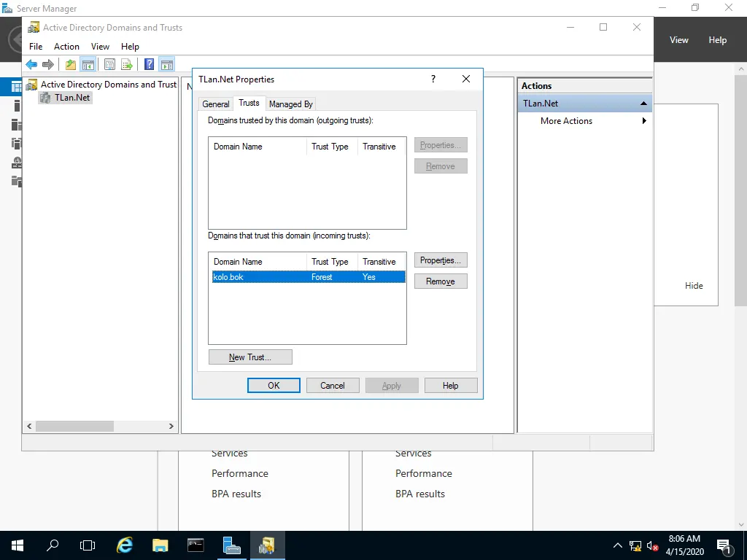Image resolution: width=747 pixels, height=560 pixels.
Task: Select TLan.Net in the console tree
Action: point(72,98)
